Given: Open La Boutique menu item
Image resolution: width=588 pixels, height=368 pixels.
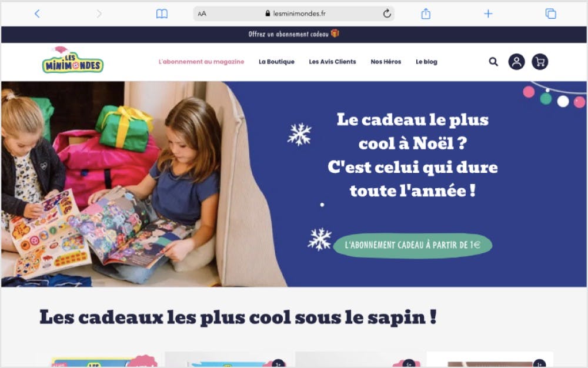Looking at the screenshot, I should (276, 62).
